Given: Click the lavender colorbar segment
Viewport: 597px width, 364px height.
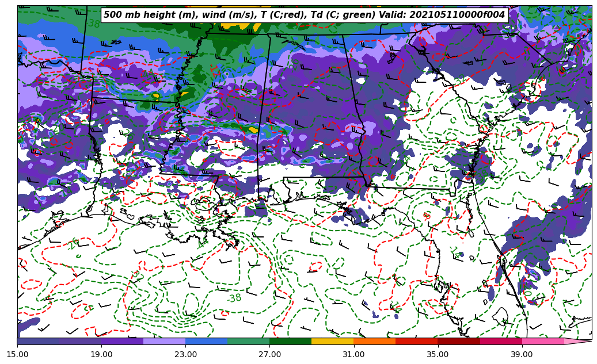Looking at the screenshot, I should click(x=164, y=341).
